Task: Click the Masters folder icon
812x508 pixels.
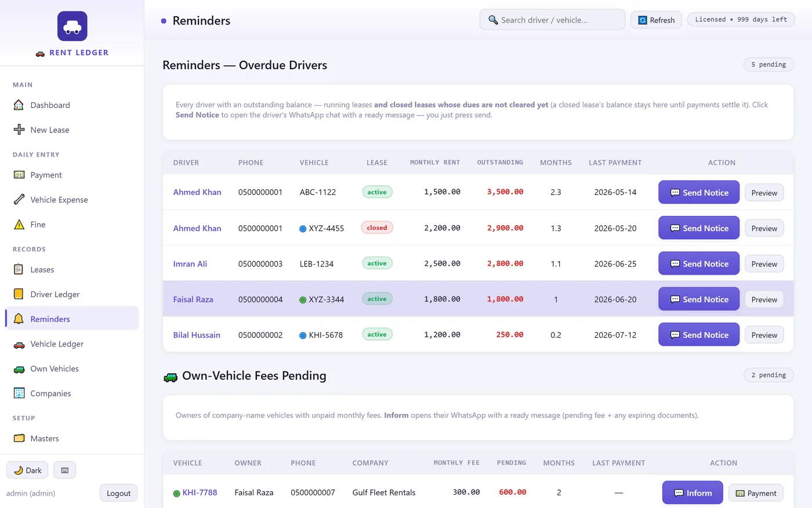Action: click(x=19, y=438)
